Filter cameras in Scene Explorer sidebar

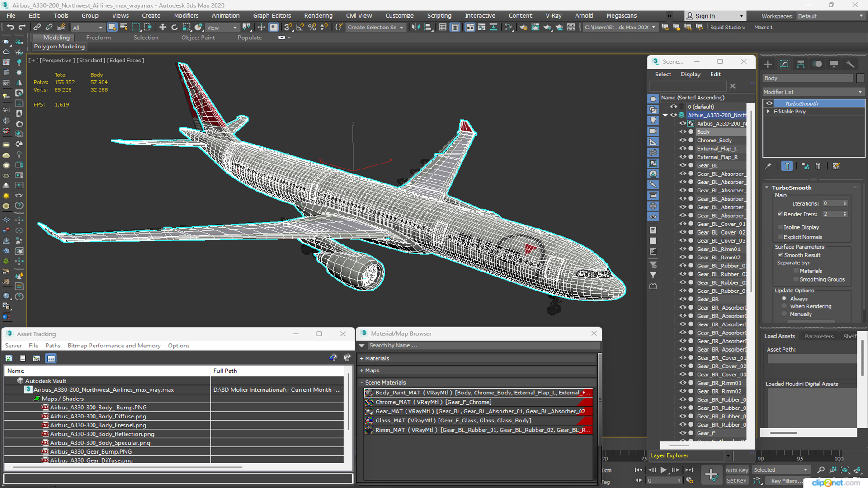pyautogui.click(x=653, y=131)
